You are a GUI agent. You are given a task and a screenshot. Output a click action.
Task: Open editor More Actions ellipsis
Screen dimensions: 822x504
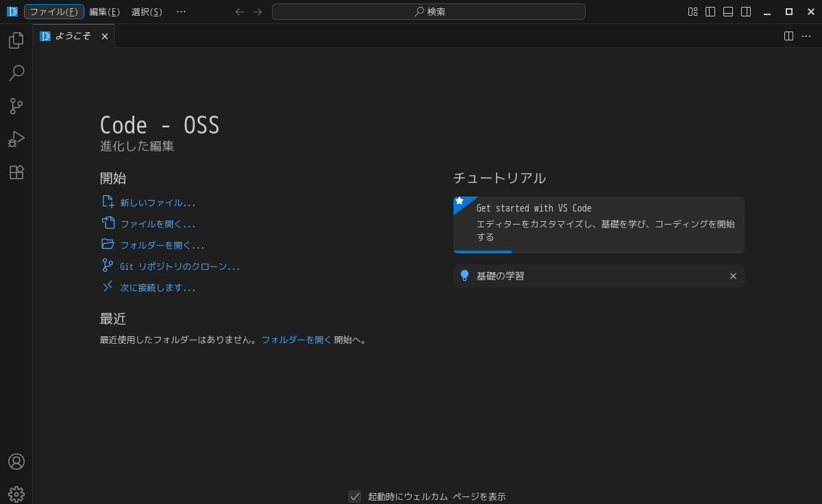click(x=806, y=36)
